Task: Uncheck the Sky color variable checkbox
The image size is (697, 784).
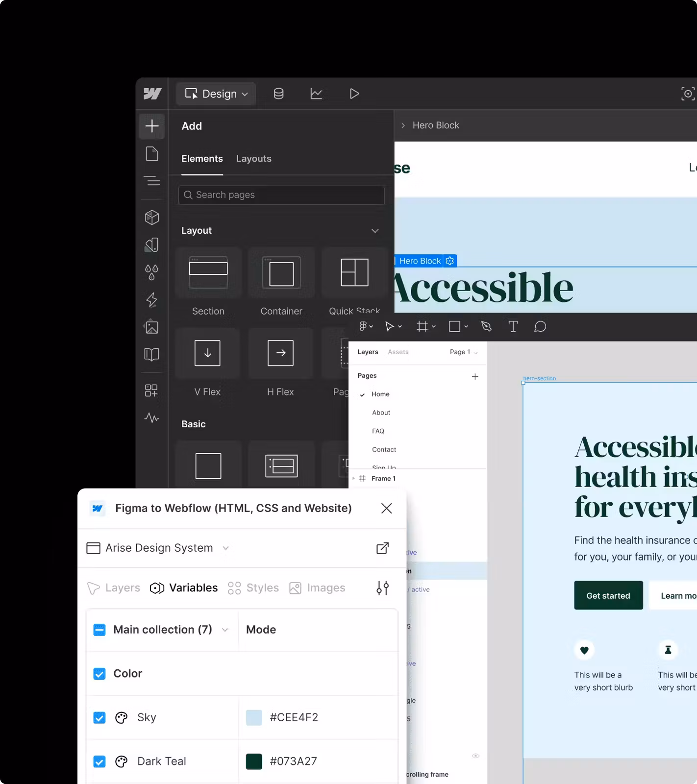Action: (100, 718)
